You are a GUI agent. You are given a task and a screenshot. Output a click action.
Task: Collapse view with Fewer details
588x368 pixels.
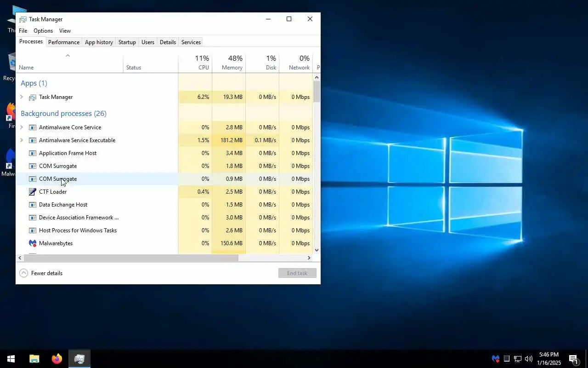pyautogui.click(x=41, y=273)
